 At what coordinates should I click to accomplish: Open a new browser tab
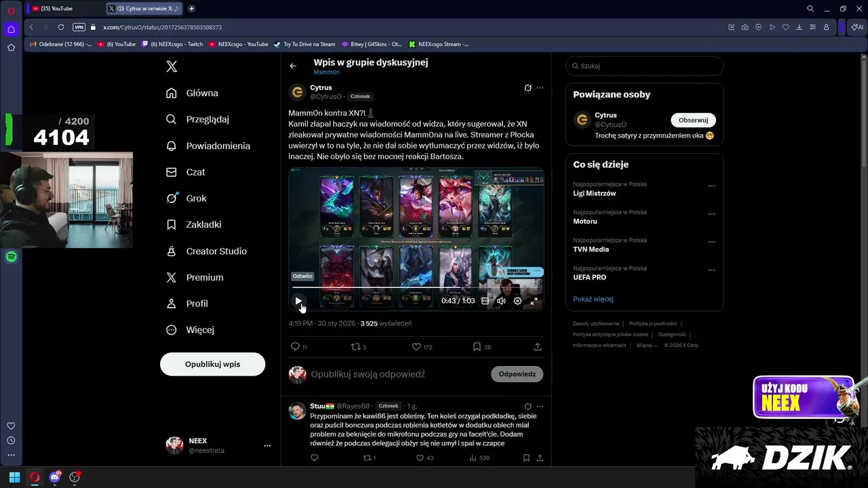pos(192,8)
